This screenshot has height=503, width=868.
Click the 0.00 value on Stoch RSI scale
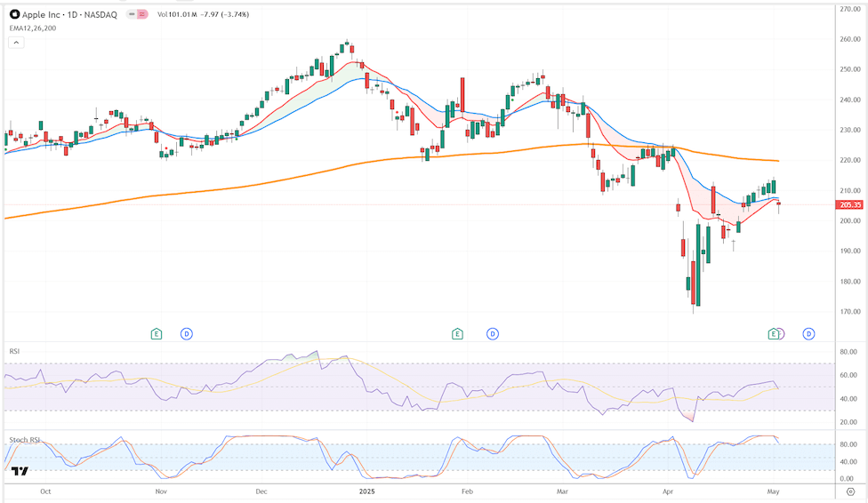point(847,479)
